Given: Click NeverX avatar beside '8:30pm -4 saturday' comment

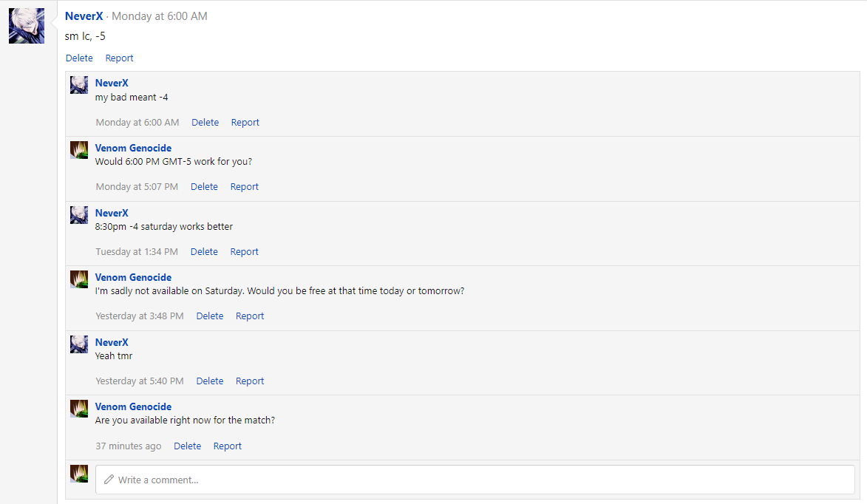Looking at the screenshot, I should point(79,215).
